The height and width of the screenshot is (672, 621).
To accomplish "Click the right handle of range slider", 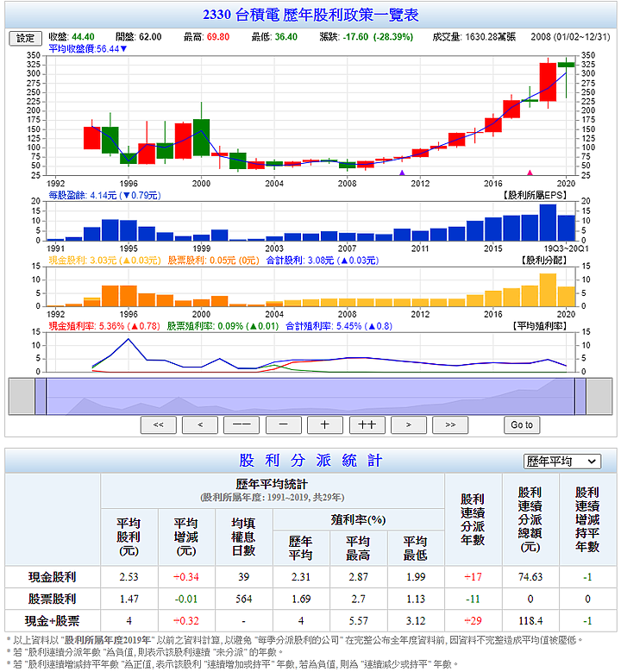I will click(x=580, y=397).
